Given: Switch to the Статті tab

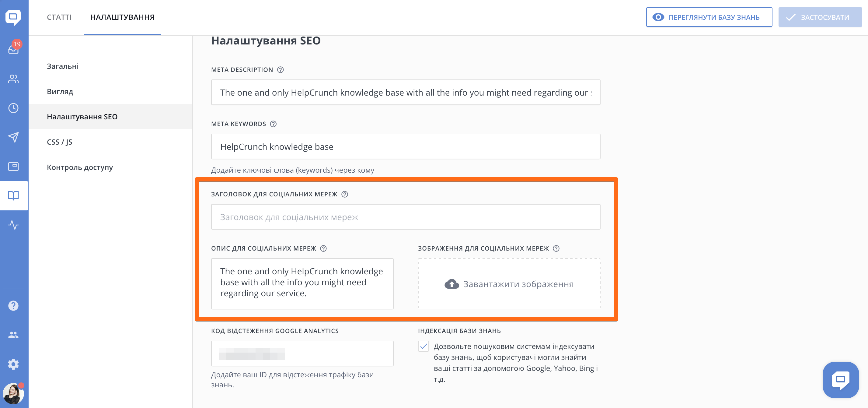Looking at the screenshot, I should 59,17.
